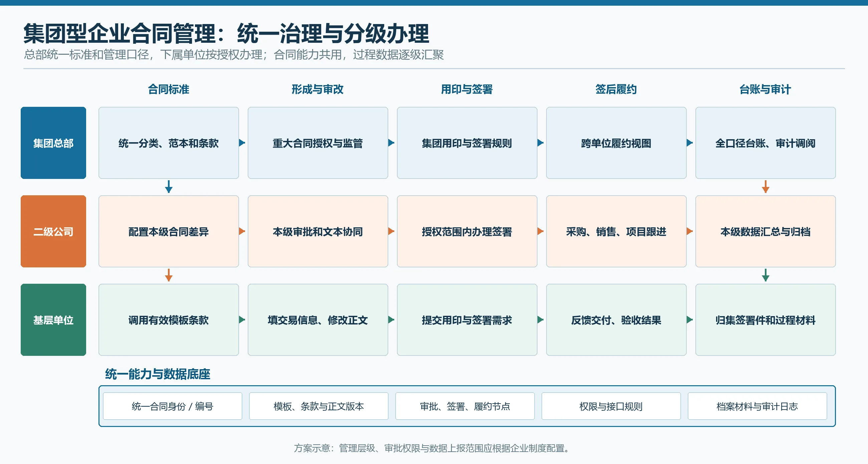868x464 pixels.
Task: Select the 重大合同授权与监管 card
Action: 318,143
